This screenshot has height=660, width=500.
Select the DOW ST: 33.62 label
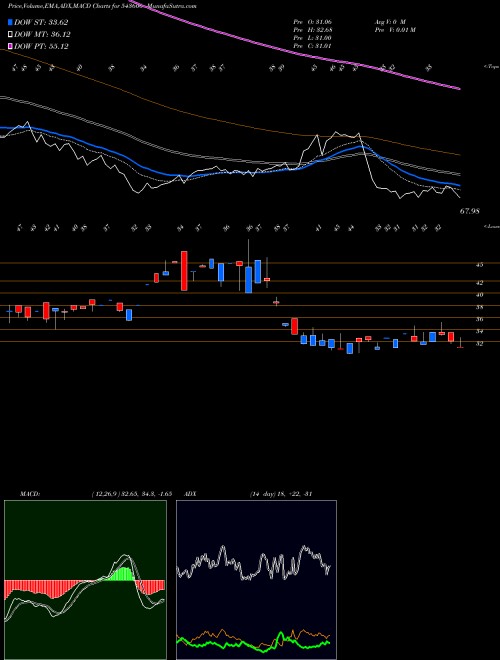[x=41, y=22]
